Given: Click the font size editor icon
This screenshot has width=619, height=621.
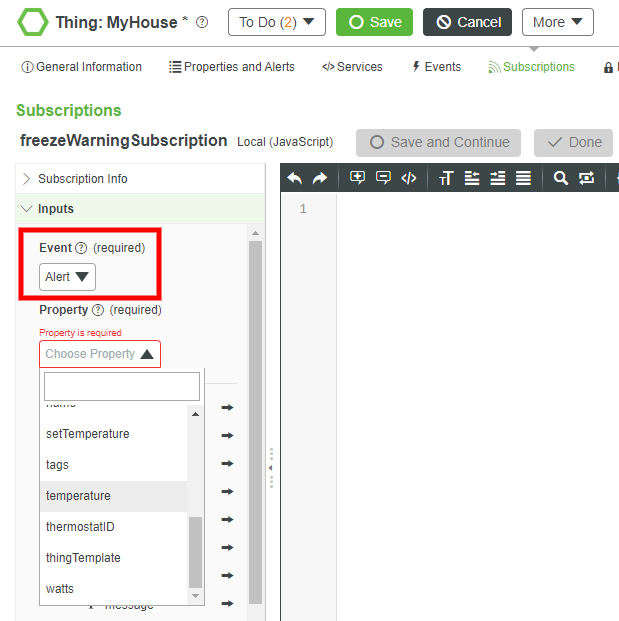Looking at the screenshot, I should coord(446,178).
